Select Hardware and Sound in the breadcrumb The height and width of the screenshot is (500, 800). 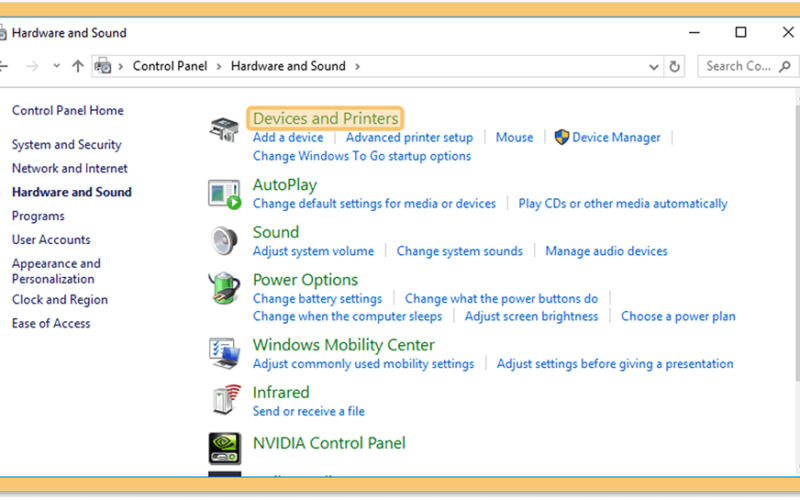(288, 66)
